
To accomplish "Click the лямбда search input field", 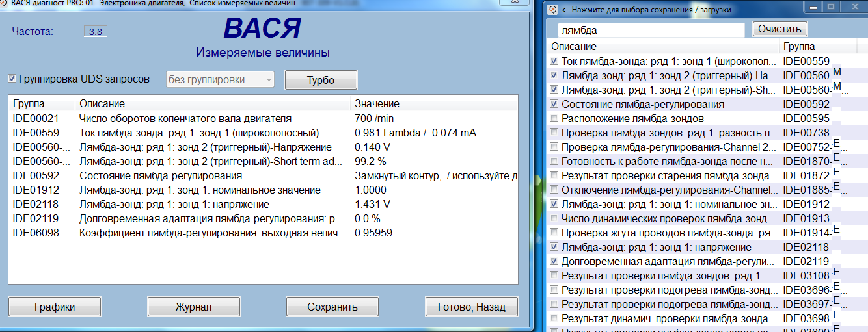I will (x=650, y=30).
